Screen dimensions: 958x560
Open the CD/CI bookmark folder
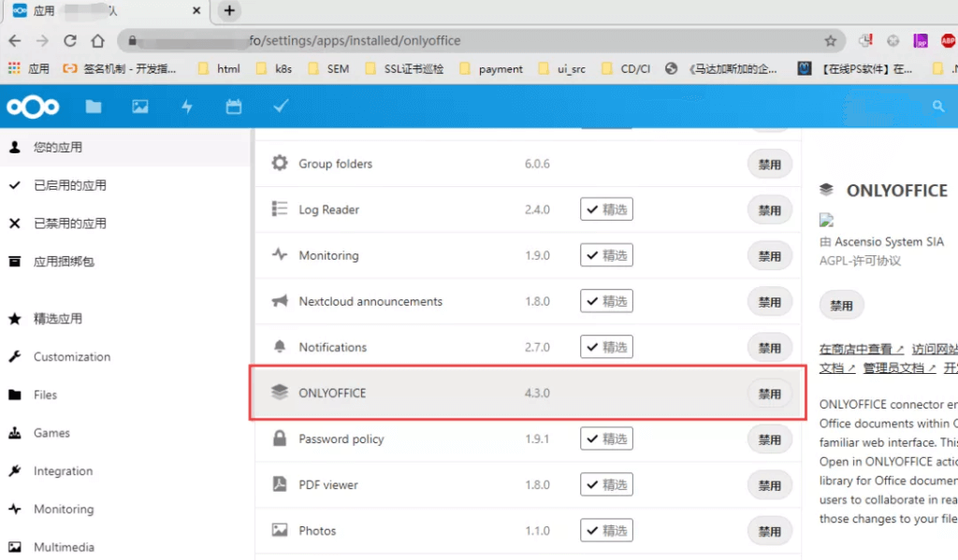click(626, 69)
